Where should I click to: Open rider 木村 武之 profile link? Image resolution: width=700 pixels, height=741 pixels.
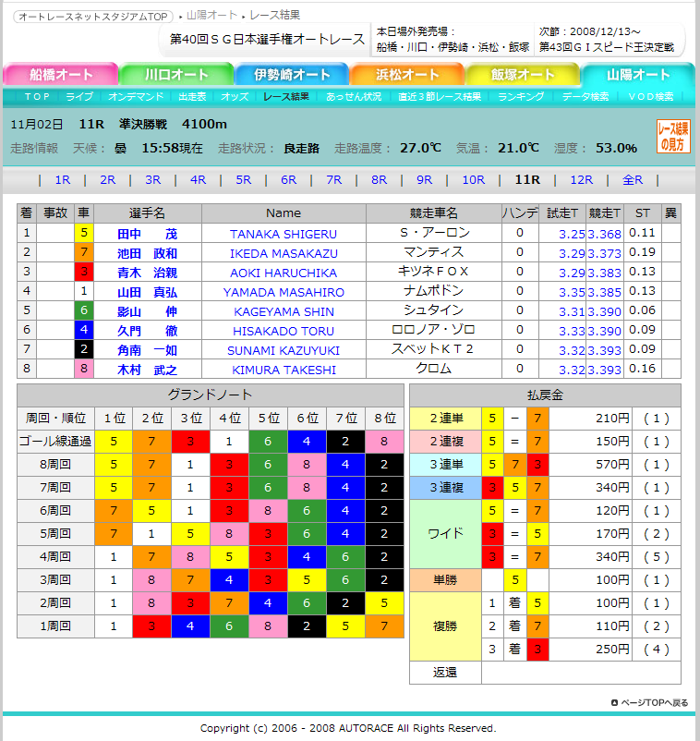tap(148, 370)
